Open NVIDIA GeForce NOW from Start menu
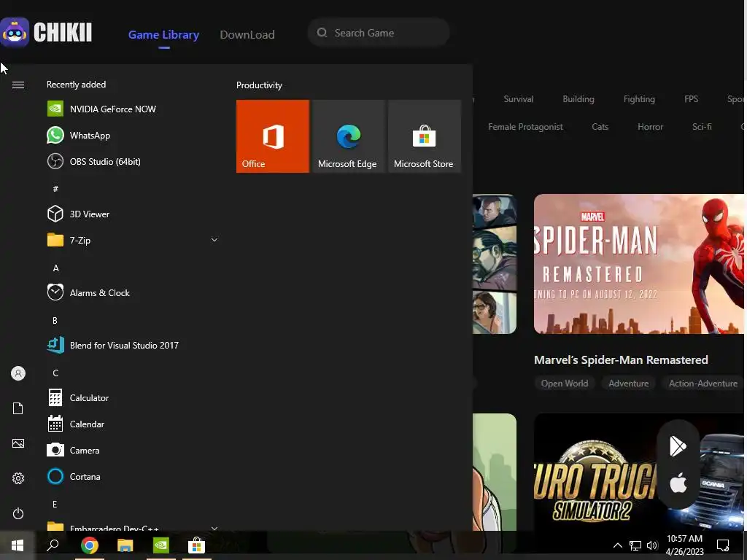The image size is (747, 560). tap(132, 109)
